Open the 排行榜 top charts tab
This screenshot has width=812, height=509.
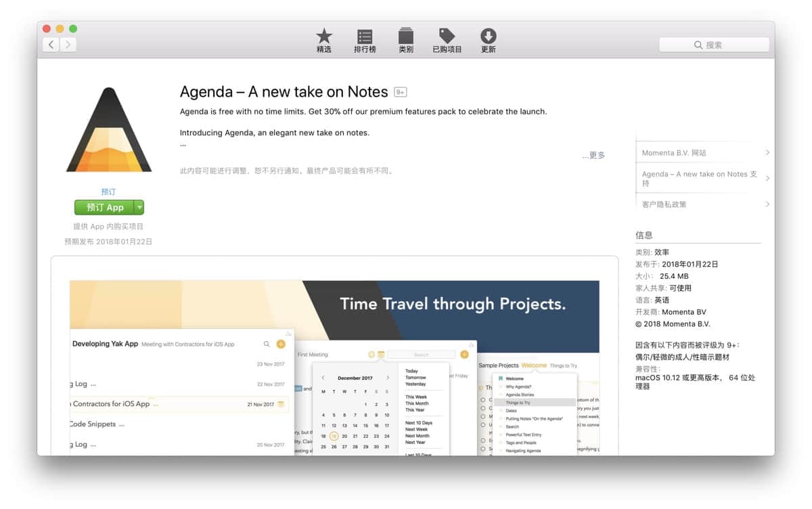point(365,41)
